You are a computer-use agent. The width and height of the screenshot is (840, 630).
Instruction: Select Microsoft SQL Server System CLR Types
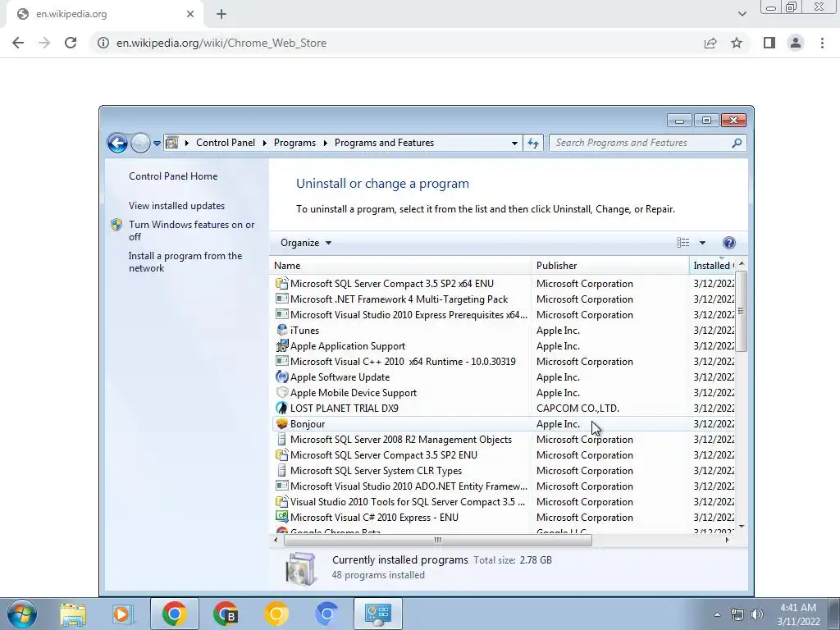pyautogui.click(x=504, y=470)
